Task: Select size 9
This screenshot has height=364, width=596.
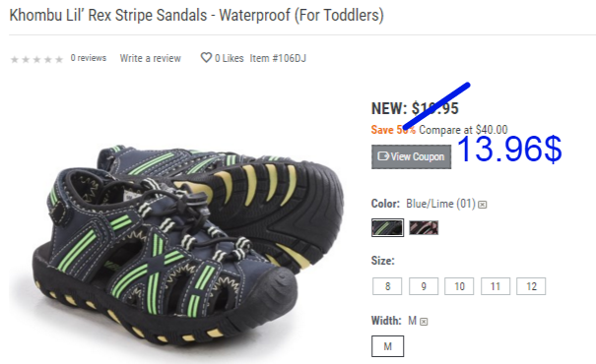Action: point(424,286)
